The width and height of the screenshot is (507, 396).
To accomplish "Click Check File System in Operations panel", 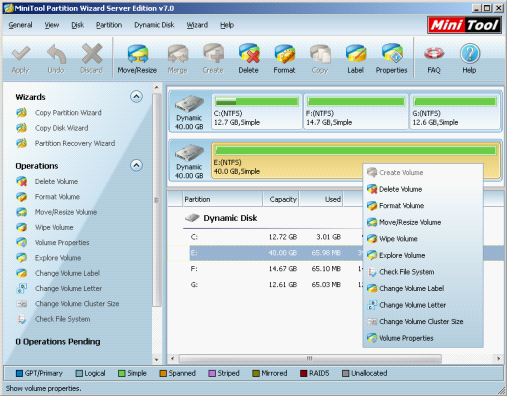I will point(63,319).
